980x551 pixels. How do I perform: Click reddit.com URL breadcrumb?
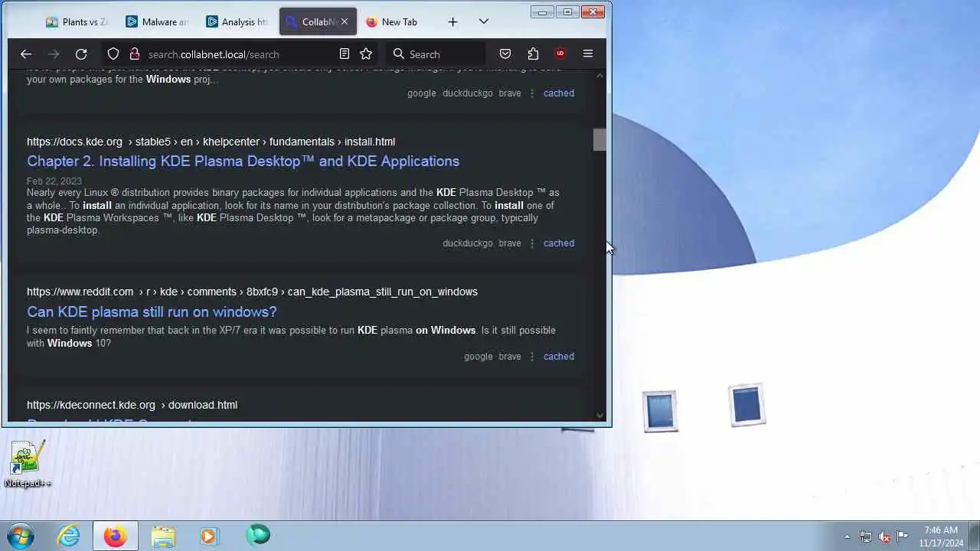point(252,292)
